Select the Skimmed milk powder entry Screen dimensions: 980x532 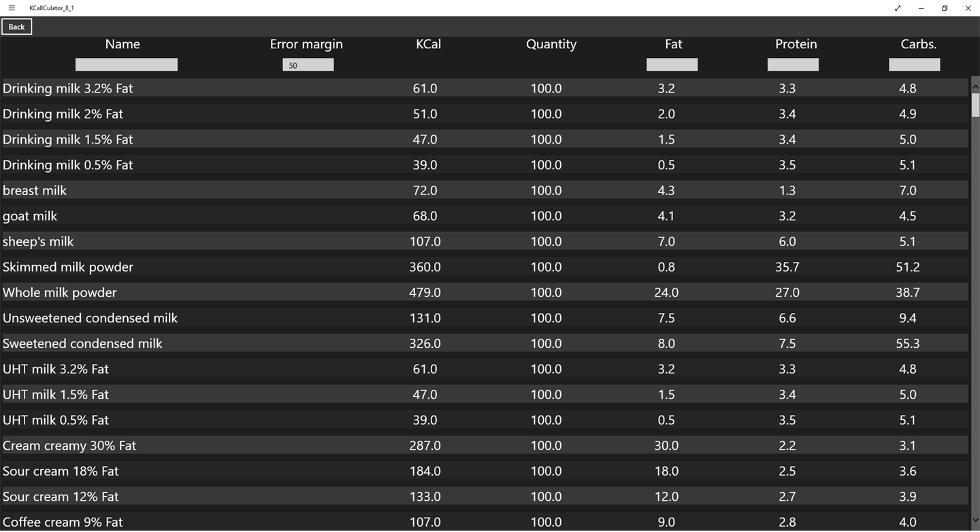(x=485, y=267)
